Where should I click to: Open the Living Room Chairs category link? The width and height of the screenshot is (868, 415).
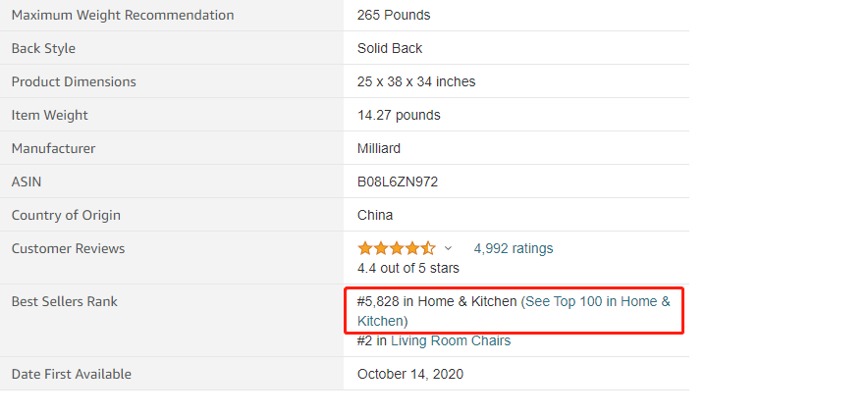(451, 340)
